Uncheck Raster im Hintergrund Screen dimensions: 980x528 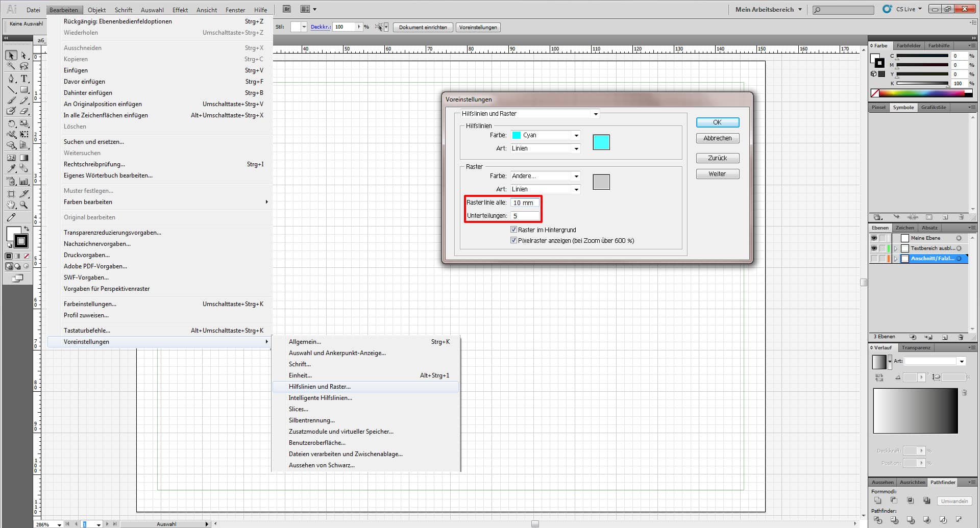514,230
